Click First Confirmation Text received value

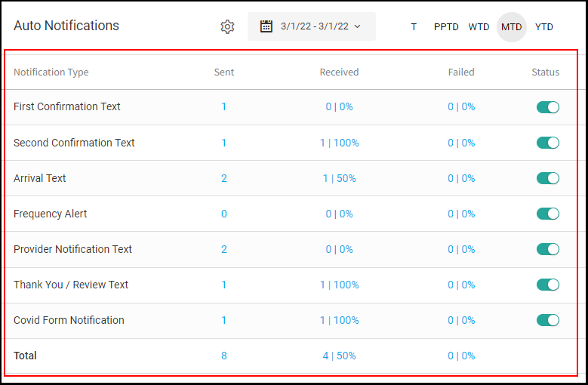click(339, 107)
